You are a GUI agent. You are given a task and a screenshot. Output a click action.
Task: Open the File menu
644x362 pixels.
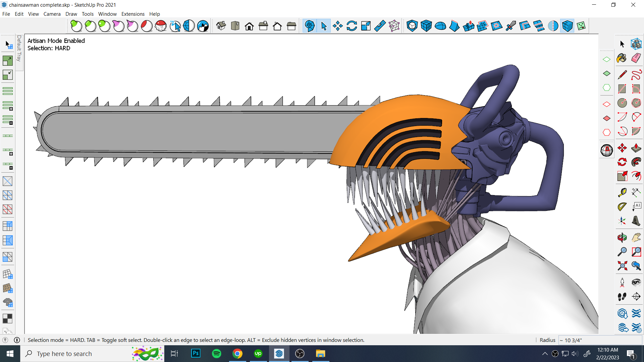click(6, 14)
